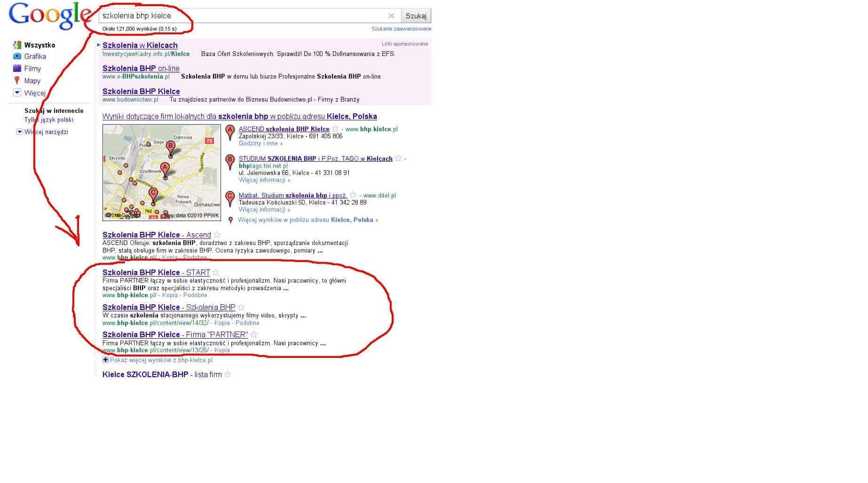The image size is (868, 483).
Task: Open result Kielce SZKOLENIA-BHP - lista firm
Action: (162, 375)
